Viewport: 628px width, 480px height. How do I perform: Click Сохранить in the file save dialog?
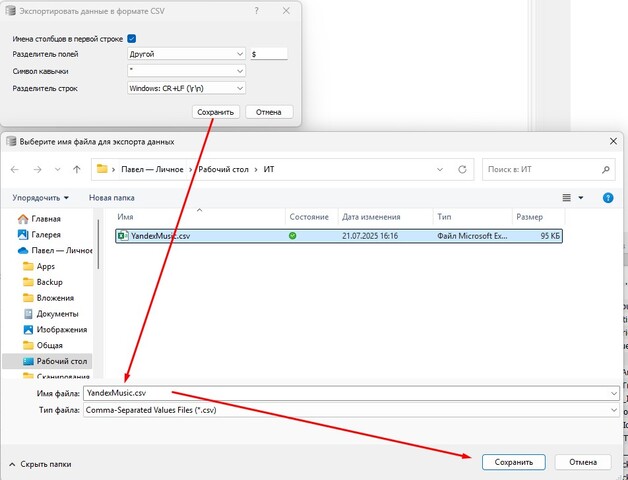tap(513, 462)
